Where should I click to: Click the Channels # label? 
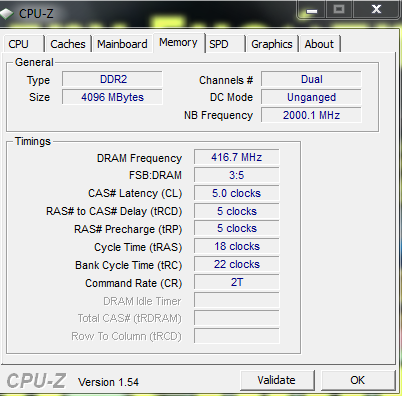226,80
